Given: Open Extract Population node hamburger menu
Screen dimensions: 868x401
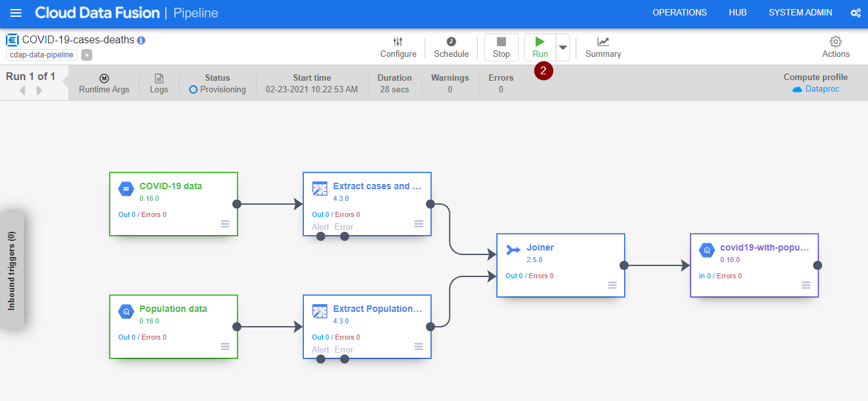Looking at the screenshot, I should coord(419,346).
